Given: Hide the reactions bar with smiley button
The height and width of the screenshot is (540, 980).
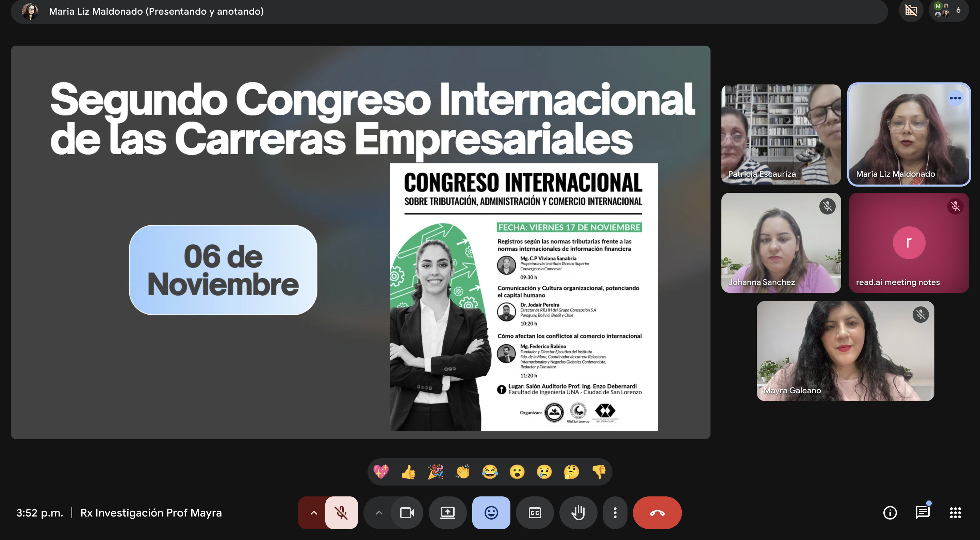Looking at the screenshot, I should [x=491, y=513].
